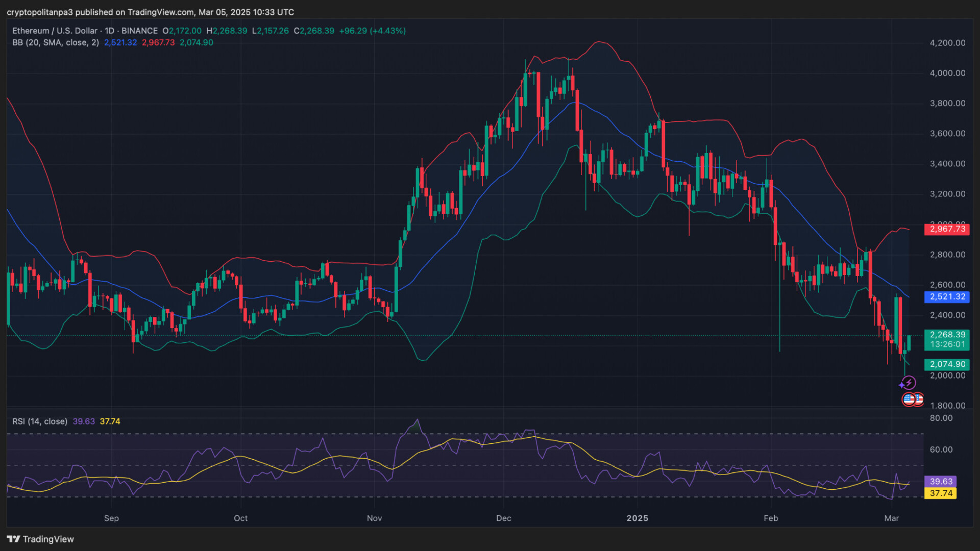The height and width of the screenshot is (551, 980).
Task: Click the front US flag economic event icon
Action: click(909, 399)
